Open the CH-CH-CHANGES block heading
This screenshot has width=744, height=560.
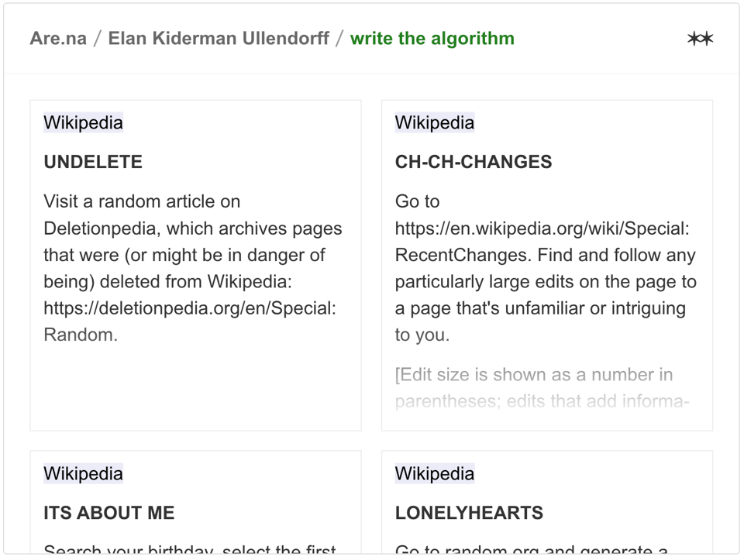click(x=474, y=162)
